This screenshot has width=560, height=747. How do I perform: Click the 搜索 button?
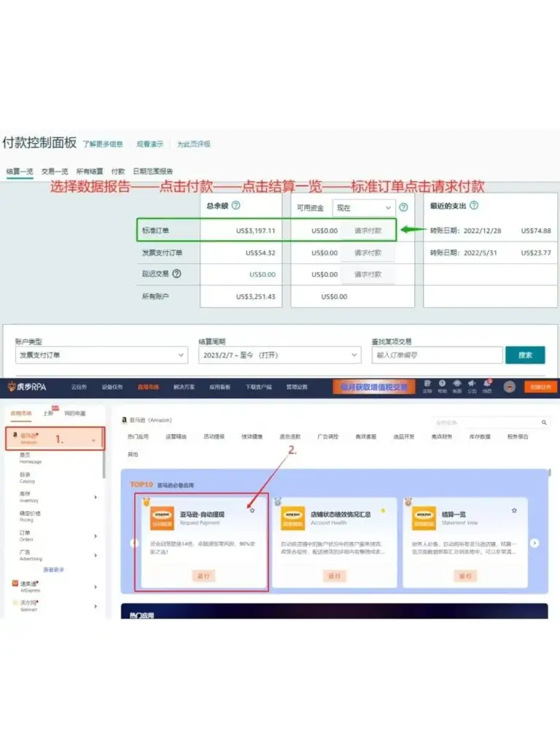click(525, 355)
